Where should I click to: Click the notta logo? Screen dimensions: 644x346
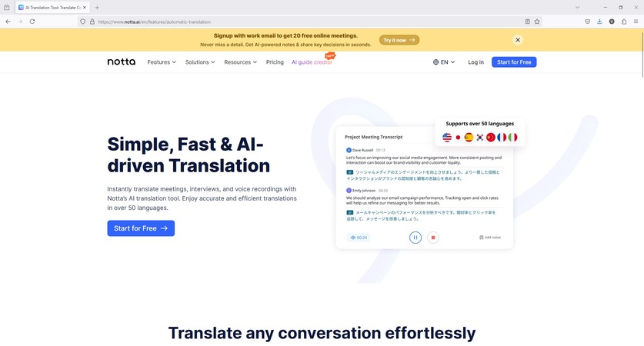pos(121,62)
